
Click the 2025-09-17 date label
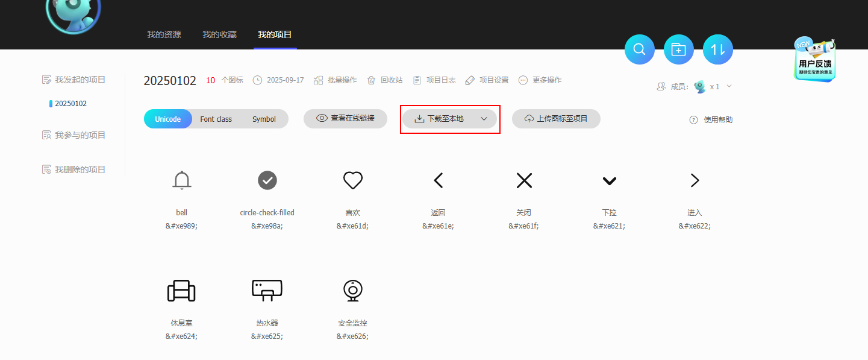tap(285, 80)
